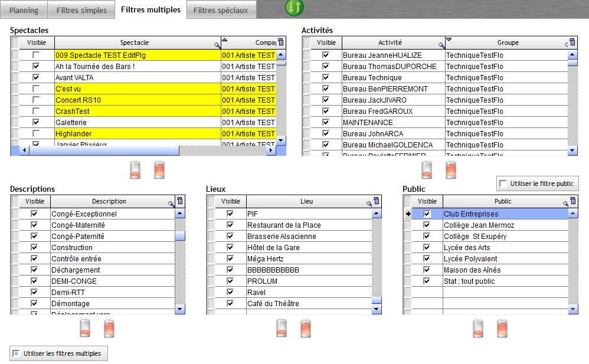Click the green refresh arrows icon
Viewport: 589px width, 364px height.
click(x=294, y=8)
